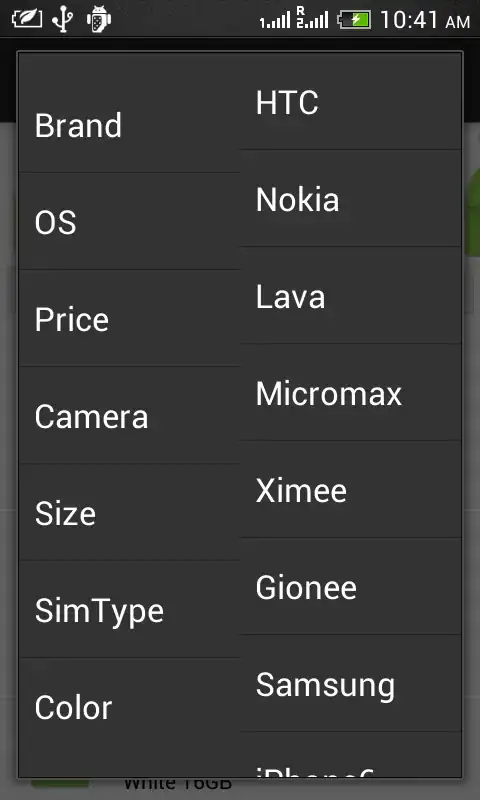480x800 pixels.
Task: Select Micromax brand option
Action: 350,392
